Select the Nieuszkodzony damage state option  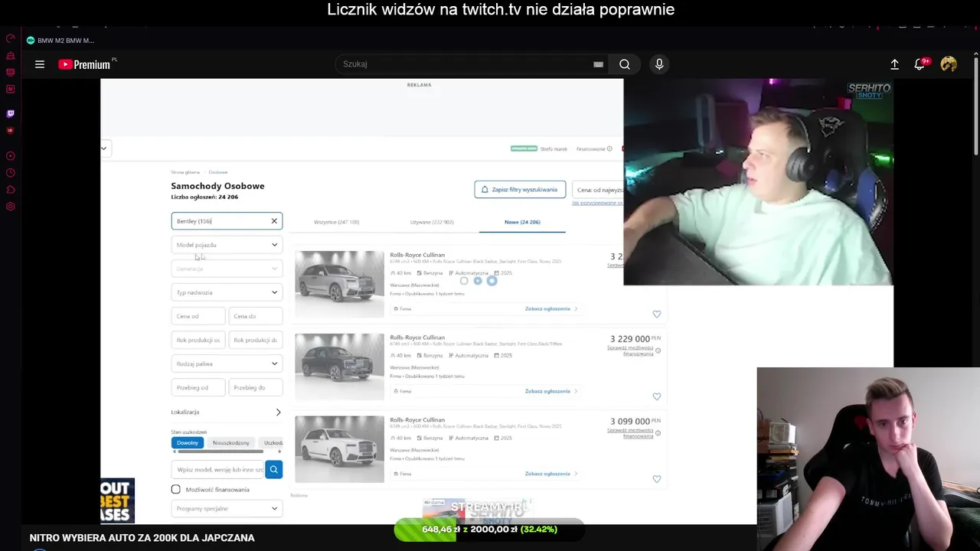(231, 443)
